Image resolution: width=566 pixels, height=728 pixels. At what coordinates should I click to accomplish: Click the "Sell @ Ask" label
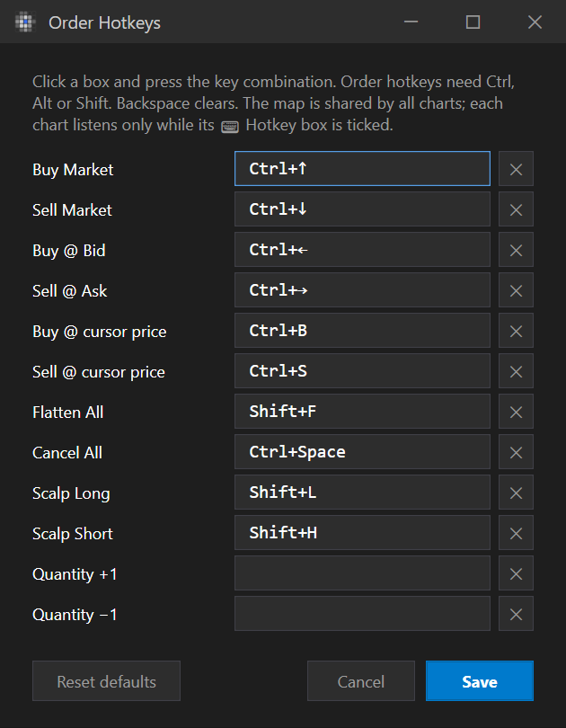click(69, 290)
